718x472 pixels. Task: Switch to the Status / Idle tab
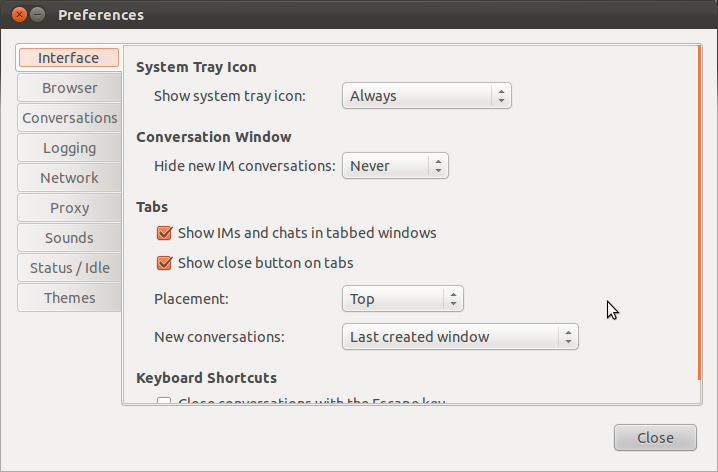click(69, 268)
